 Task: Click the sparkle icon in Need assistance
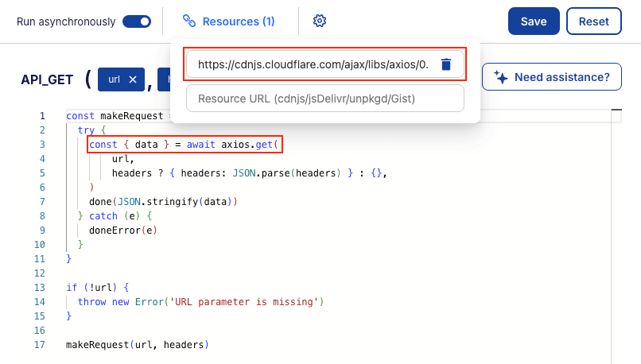pyautogui.click(x=500, y=77)
